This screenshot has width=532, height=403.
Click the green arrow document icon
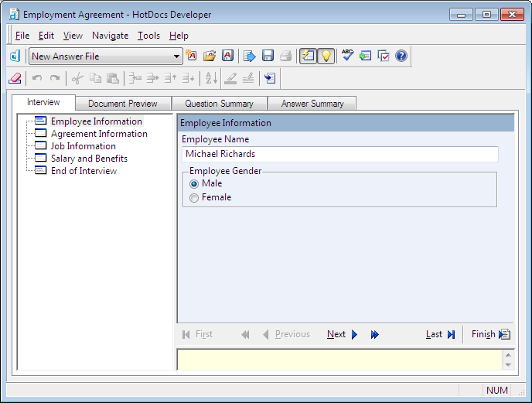[x=366, y=56]
